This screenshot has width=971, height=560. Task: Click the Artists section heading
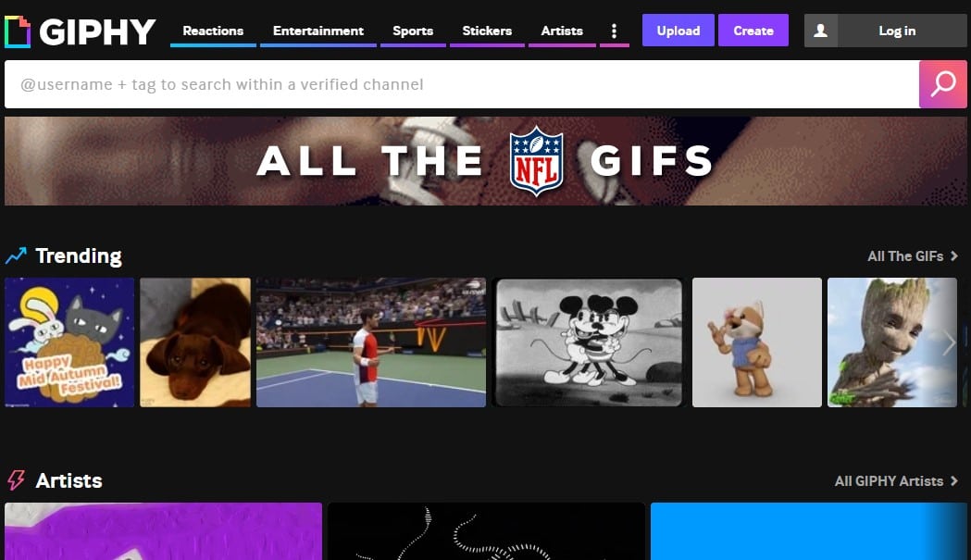[68, 480]
